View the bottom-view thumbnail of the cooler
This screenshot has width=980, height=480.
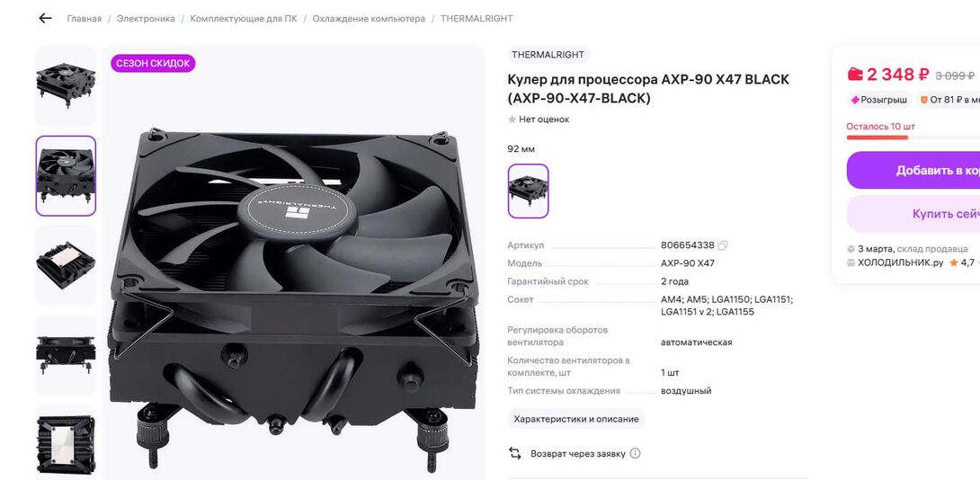pyautogui.click(x=66, y=442)
